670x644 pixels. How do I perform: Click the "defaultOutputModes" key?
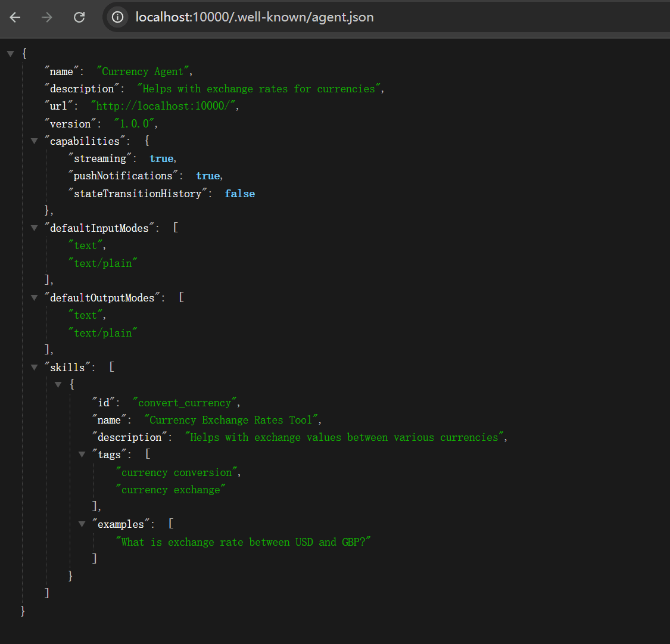[x=102, y=298]
